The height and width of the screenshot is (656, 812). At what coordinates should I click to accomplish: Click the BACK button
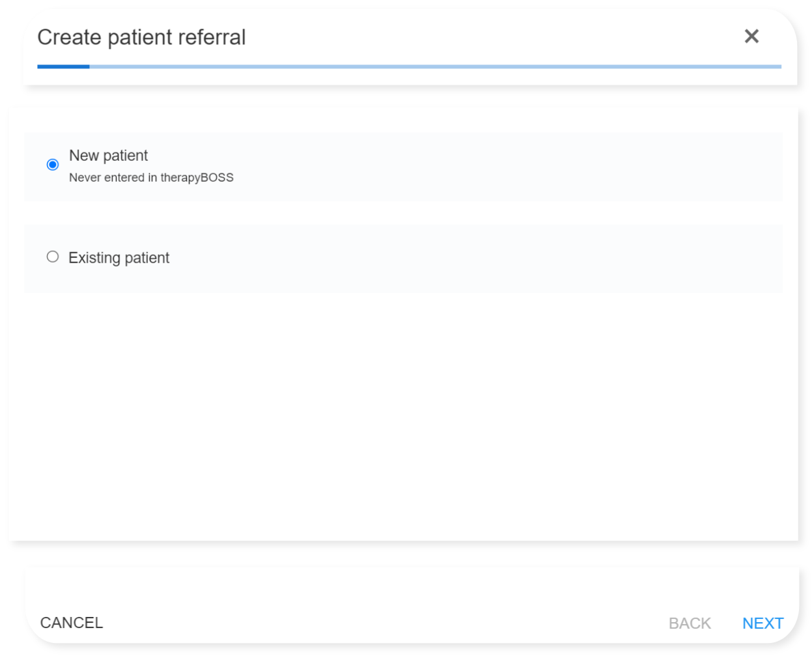coord(689,623)
